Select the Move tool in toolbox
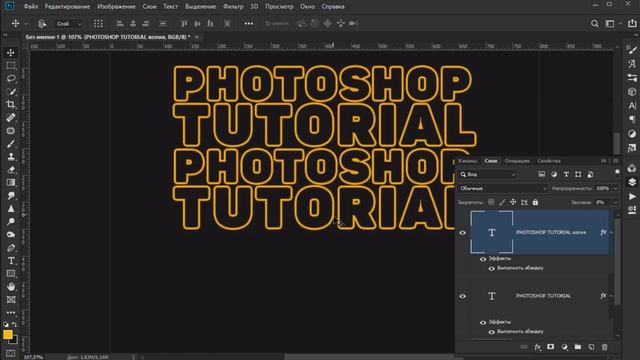Viewport: 640px width, 360px height. tap(11, 53)
